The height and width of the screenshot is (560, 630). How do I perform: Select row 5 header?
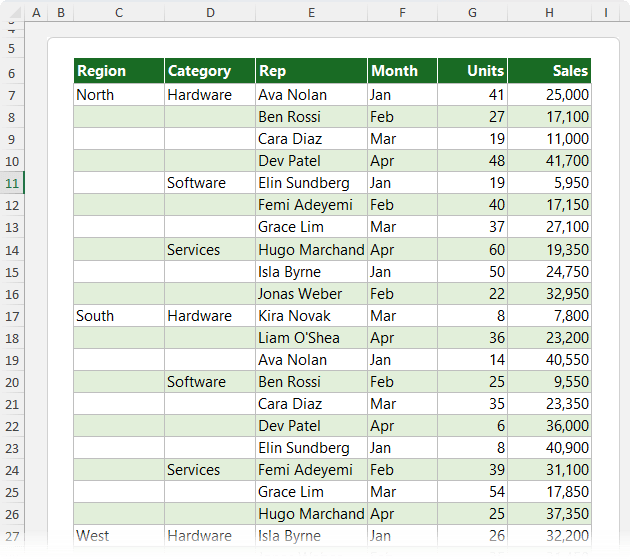(12, 49)
